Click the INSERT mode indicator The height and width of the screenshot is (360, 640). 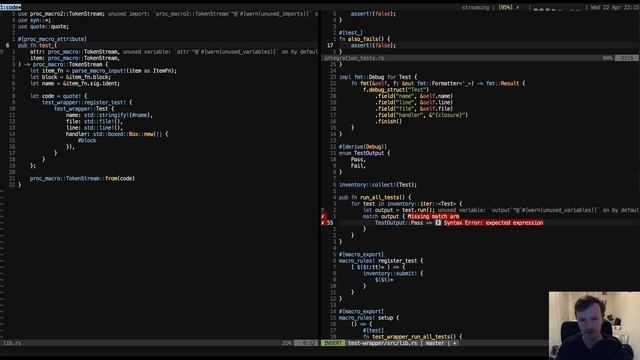(x=333, y=343)
